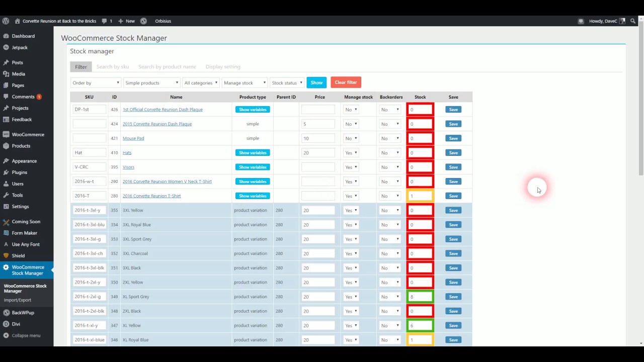
Task: Switch to Search by product name tab
Action: (x=167, y=67)
